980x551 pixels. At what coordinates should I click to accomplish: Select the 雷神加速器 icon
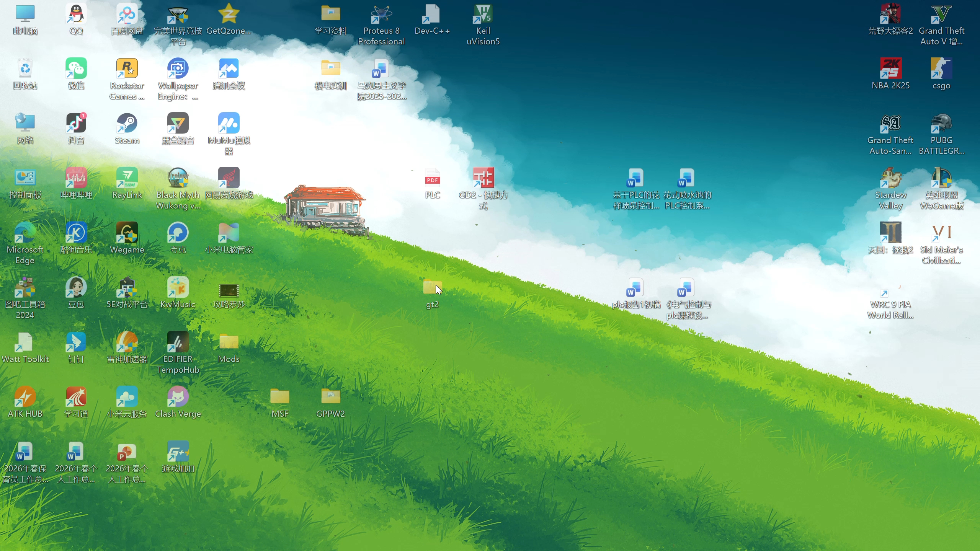point(127,342)
